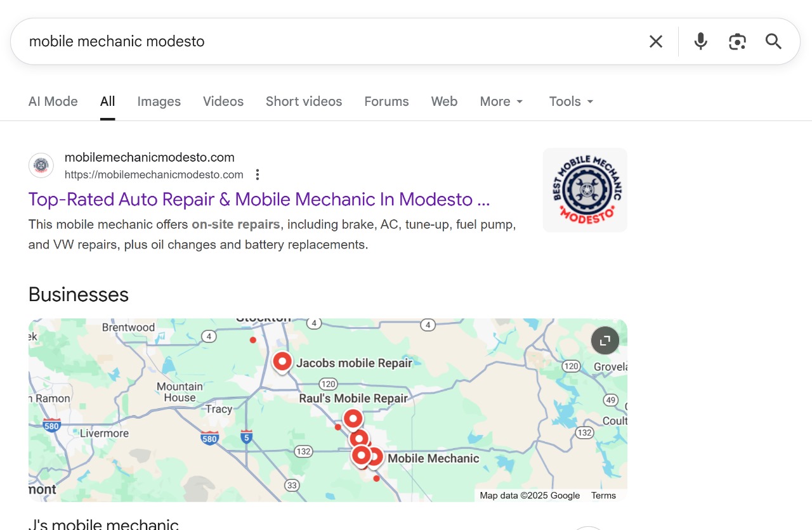Switch to the AI Mode tab
Screen dimensions: 812x530
click(x=53, y=101)
